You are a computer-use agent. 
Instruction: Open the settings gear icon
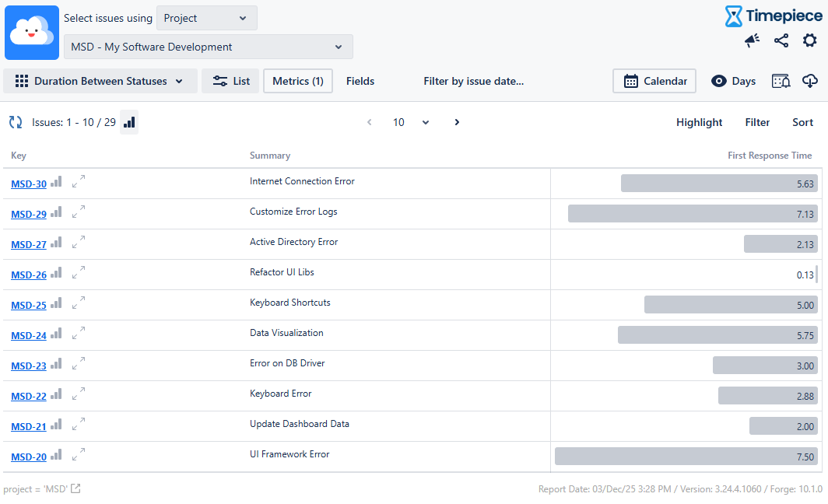809,40
